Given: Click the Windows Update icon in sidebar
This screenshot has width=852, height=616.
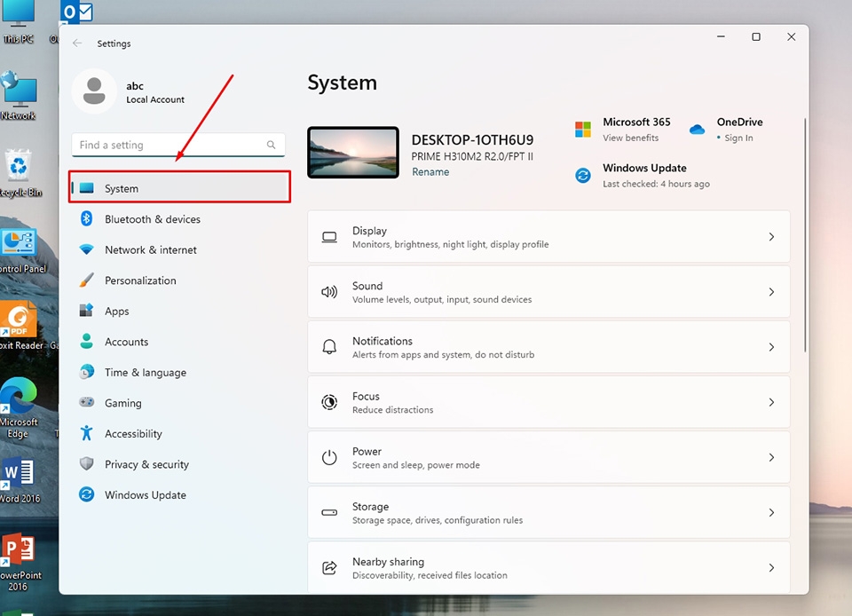Looking at the screenshot, I should [x=86, y=494].
